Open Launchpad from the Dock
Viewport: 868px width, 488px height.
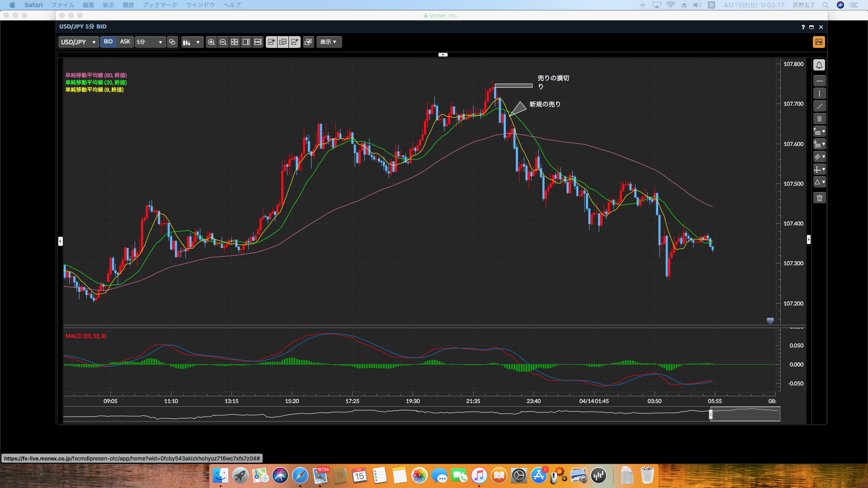pos(241,475)
